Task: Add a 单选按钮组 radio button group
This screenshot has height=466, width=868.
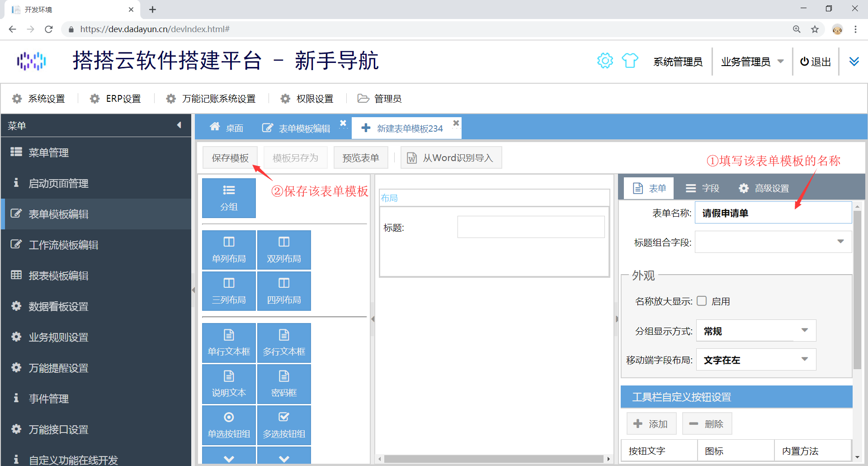Action: click(229, 425)
